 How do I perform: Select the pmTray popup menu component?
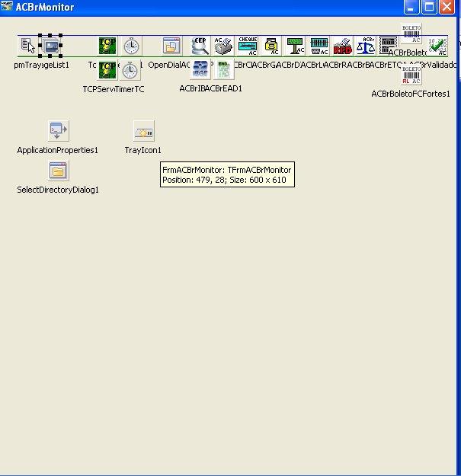coord(28,46)
